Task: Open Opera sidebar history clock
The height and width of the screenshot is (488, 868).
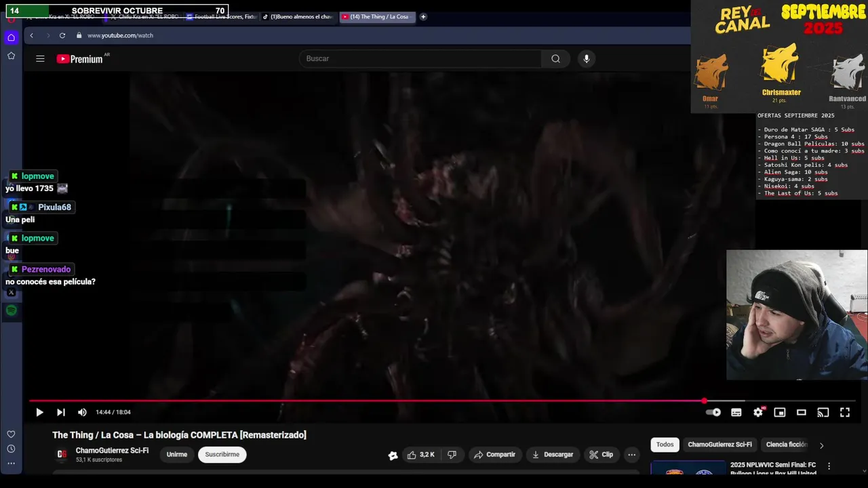Action: (11, 449)
